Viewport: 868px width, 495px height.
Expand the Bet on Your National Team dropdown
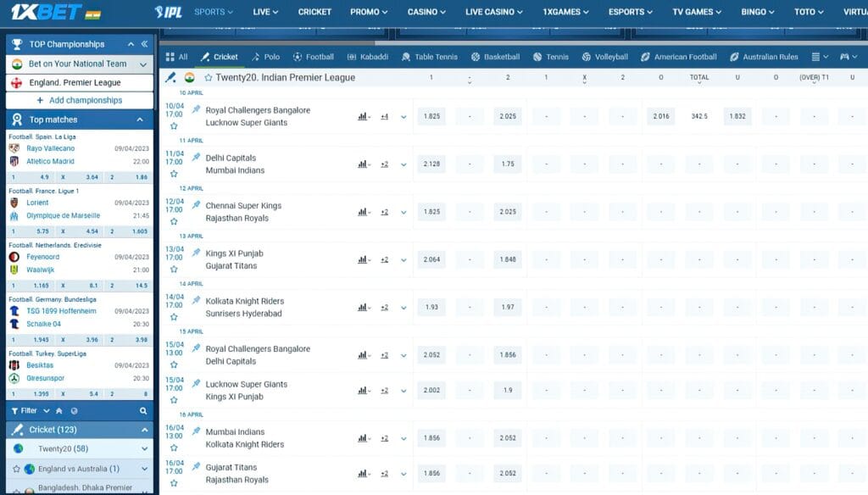click(142, 64)
